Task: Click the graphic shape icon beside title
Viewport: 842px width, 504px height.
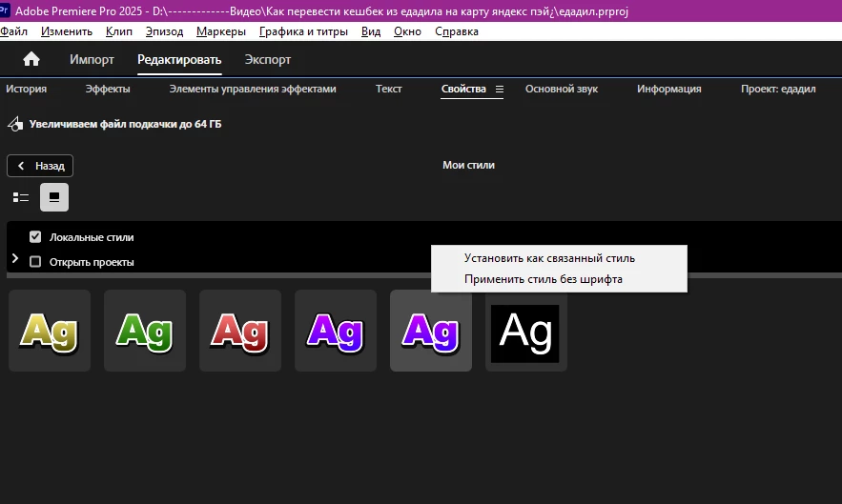Action: click(15, 124)
